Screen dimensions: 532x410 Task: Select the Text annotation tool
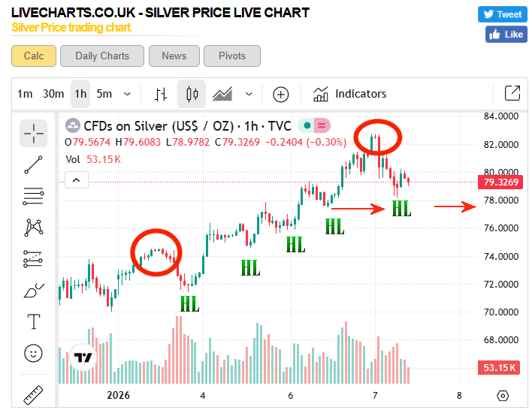click(x=33, y=321)
